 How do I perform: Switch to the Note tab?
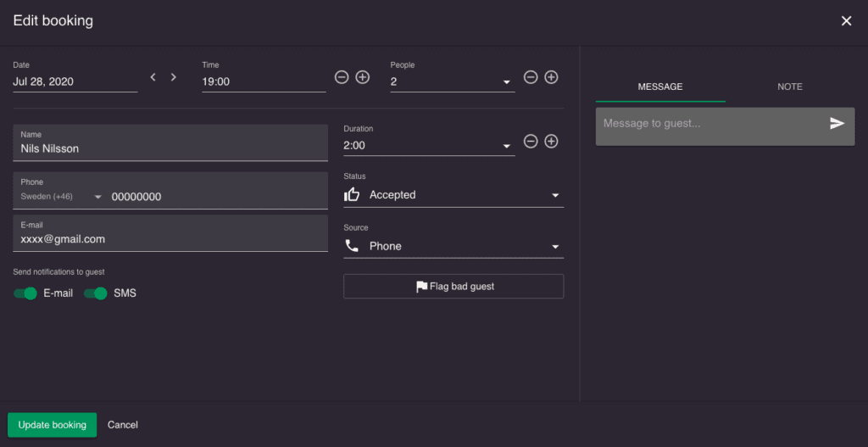[789, 87]
